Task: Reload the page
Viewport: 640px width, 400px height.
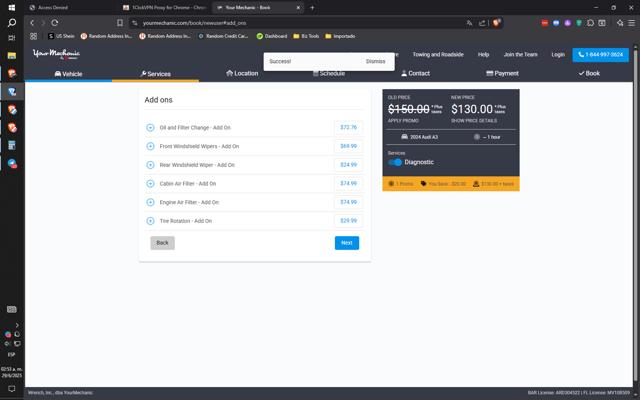Action: point(55,23)
